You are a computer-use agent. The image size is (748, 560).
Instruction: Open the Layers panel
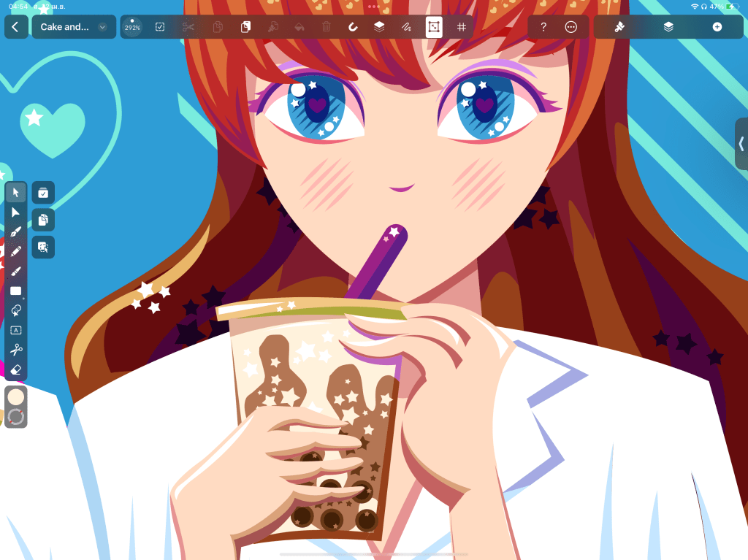point(669,27)
